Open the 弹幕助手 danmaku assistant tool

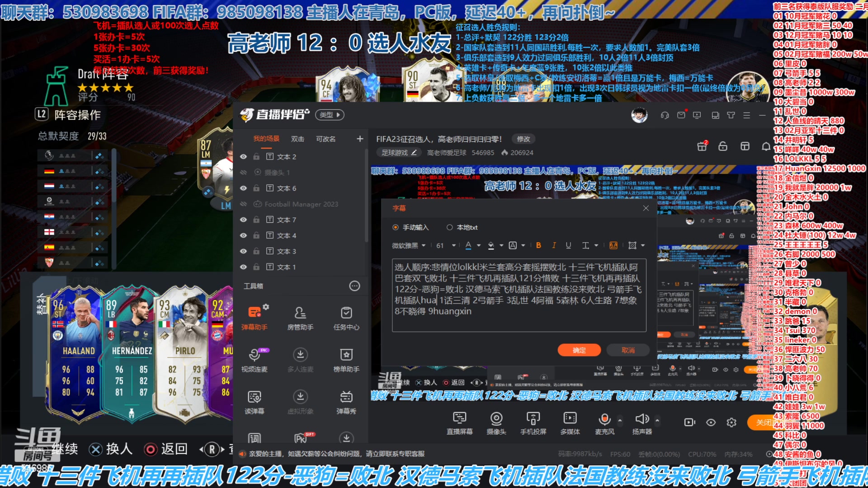point(255,318)
